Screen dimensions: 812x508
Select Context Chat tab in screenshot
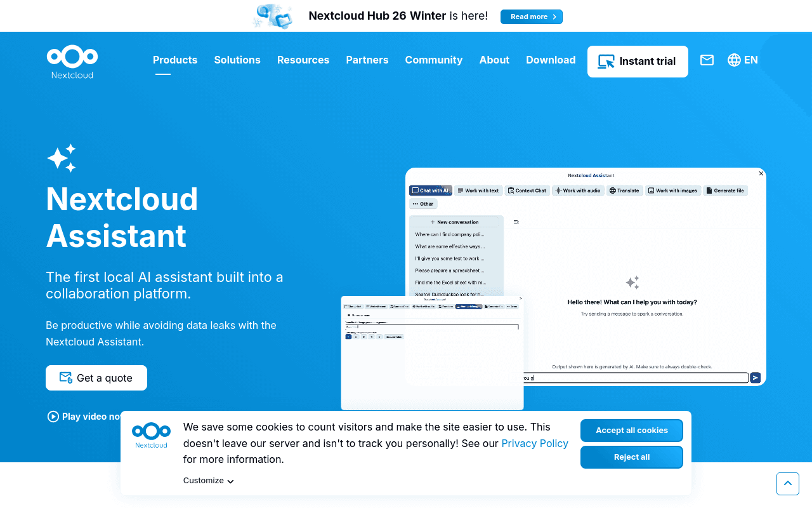[527, 190]
